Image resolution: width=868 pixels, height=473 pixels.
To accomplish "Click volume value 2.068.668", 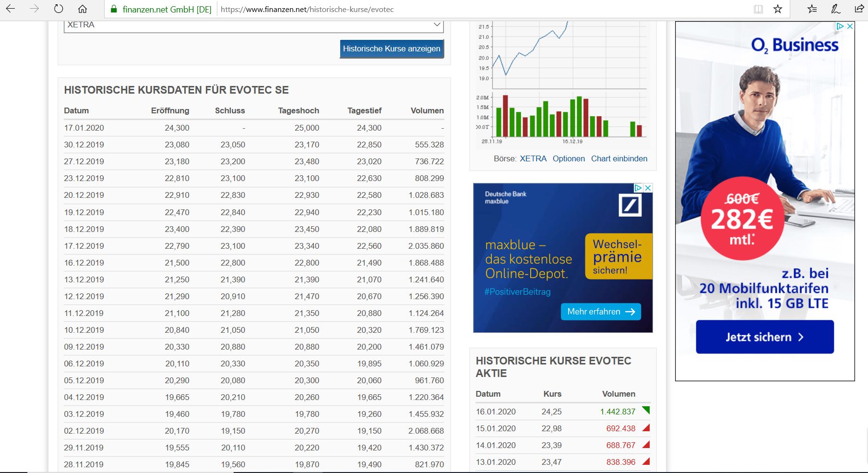I will [426, 431].
